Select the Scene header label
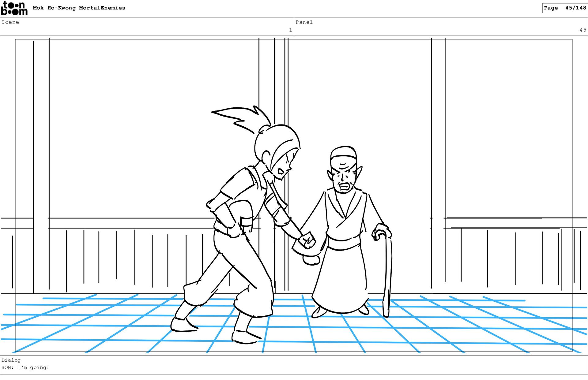This screenshot has height=380, width=588. [10, 22]
